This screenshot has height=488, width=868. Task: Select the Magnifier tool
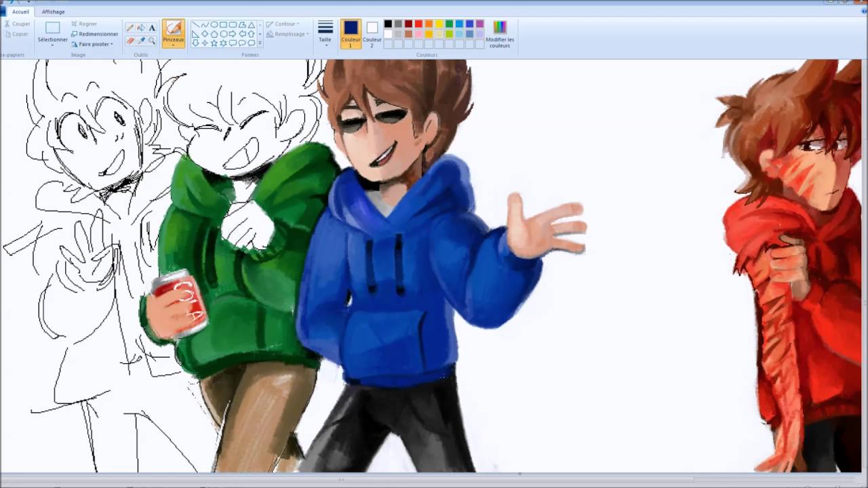(x=152, y=41)
